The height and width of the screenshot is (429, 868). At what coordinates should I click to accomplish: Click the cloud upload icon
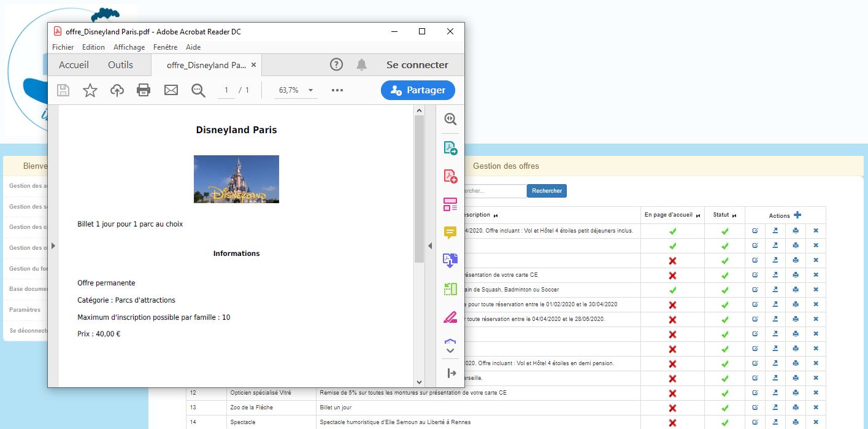tap(117, 90)
